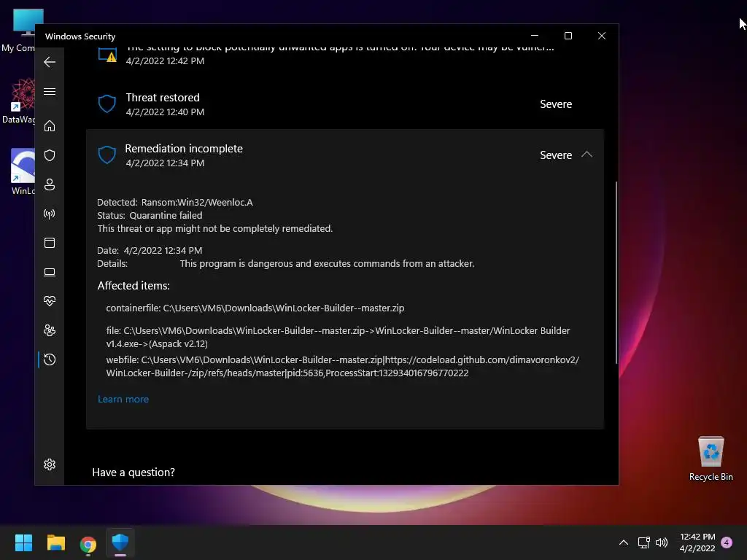Expand the Threat restored entry

pos(345,104)
